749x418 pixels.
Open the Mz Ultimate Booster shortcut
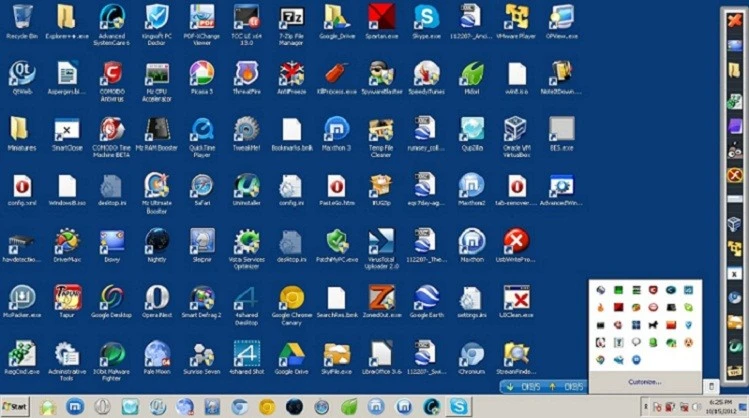pyautogui.click(x=157, y=193)
